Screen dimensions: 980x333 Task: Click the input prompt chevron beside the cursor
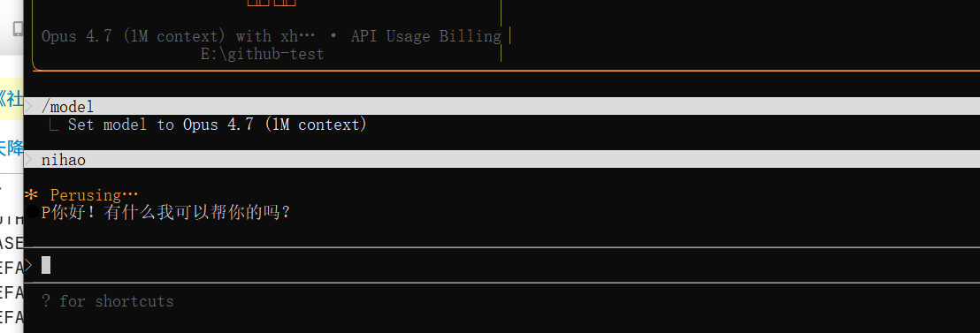[29, 266]
